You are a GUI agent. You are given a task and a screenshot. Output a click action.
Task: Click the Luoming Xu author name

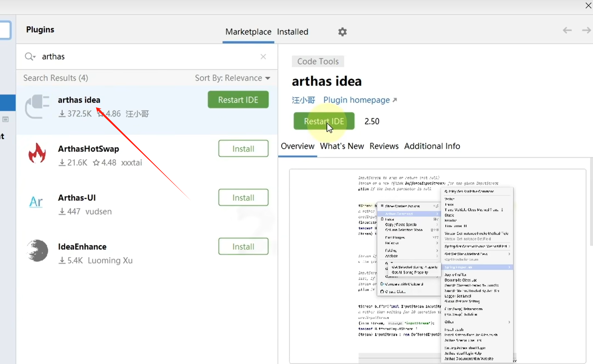pyautogui.click(x=110, y=261)
